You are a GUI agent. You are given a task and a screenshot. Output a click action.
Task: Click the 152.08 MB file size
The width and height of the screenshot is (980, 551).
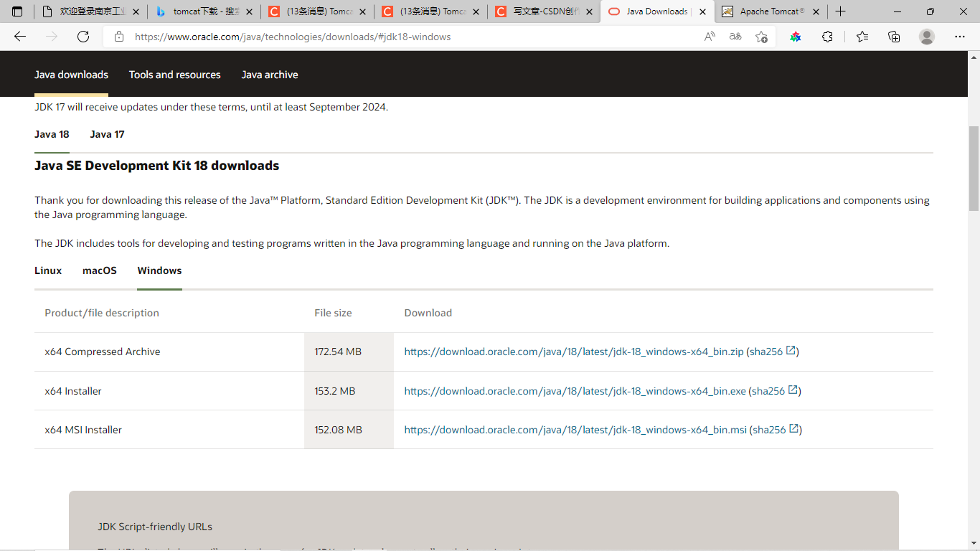(338, 430)
